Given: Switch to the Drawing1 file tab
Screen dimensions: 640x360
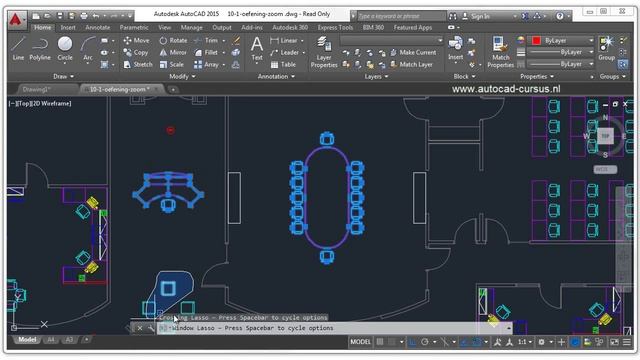Looking at the screenshot, I should click(36, 89).
